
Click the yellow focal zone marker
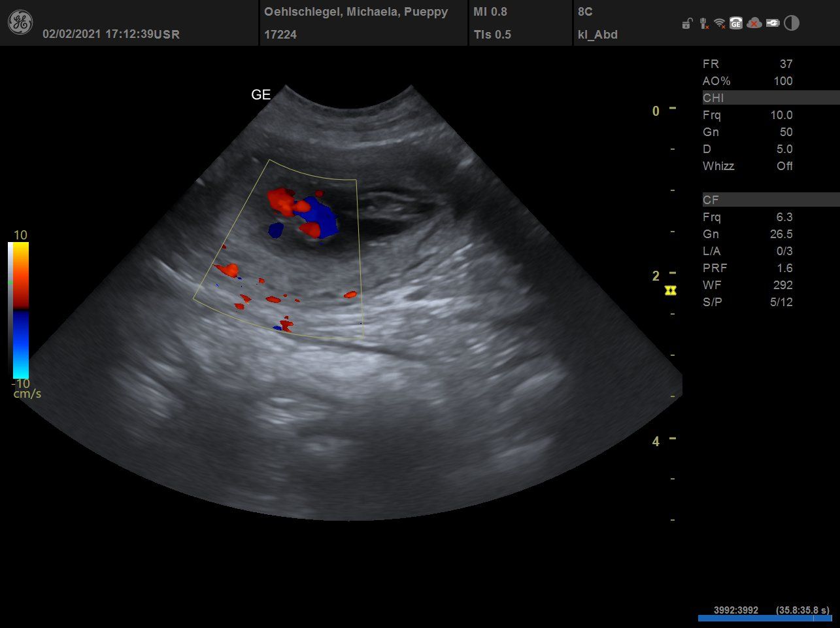[670, 290]
